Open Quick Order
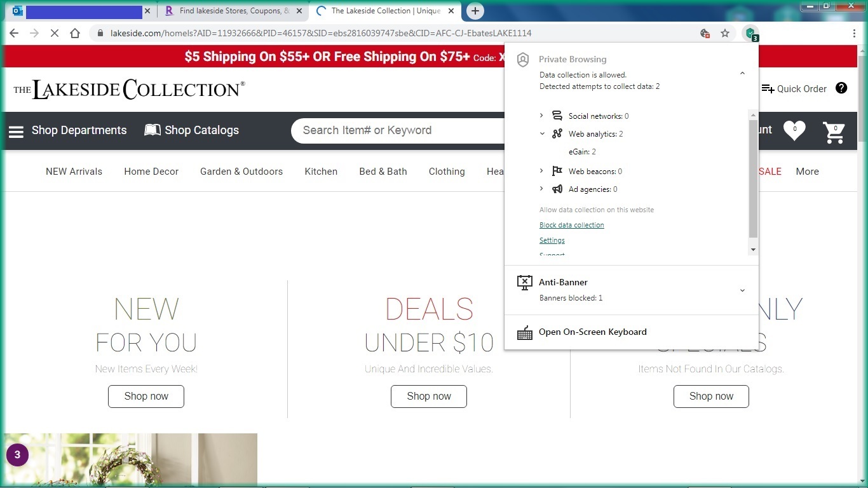Screen dimensions: 868x488 (x=794, y=89)
